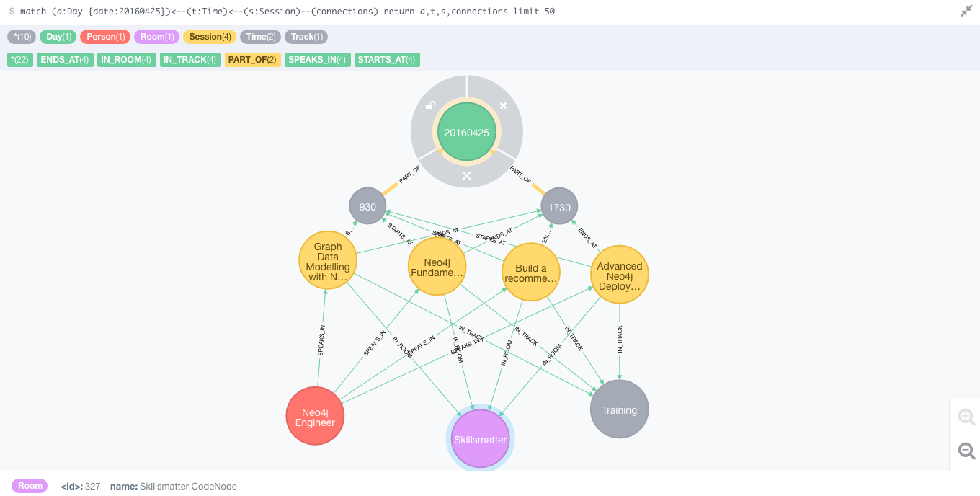Viewport: 980px width, 496px height.
Task: Select the Neo4j Engineer person node
Action: tap(315, 416)
